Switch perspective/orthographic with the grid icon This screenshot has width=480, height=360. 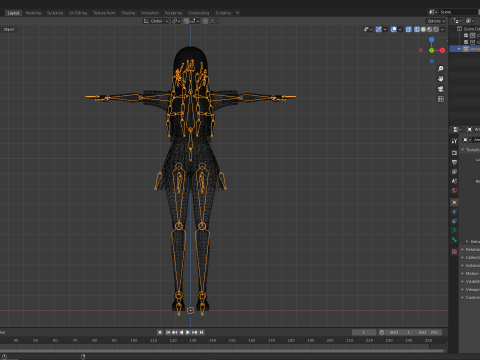441,99
